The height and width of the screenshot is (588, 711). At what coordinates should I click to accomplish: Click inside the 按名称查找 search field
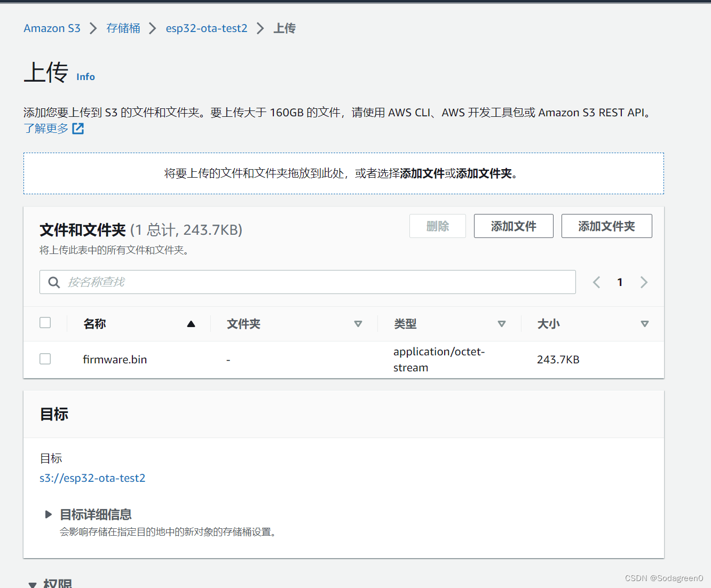[x=214, y=282]
